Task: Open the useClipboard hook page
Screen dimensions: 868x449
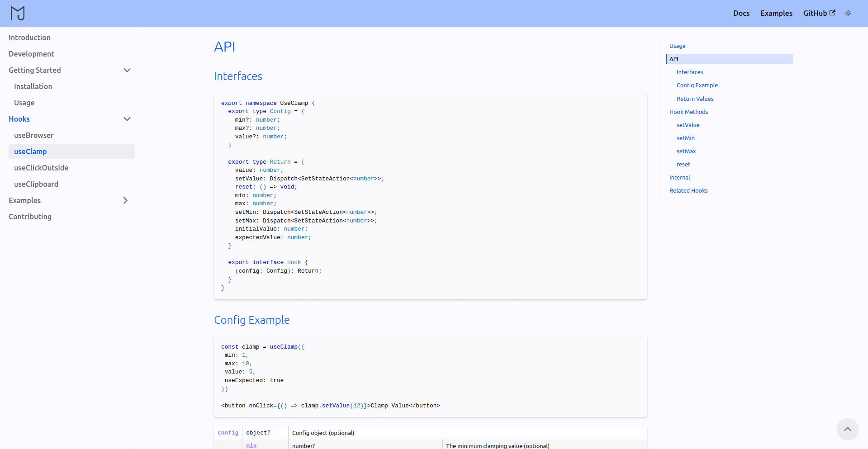Action: pos(36,184)
